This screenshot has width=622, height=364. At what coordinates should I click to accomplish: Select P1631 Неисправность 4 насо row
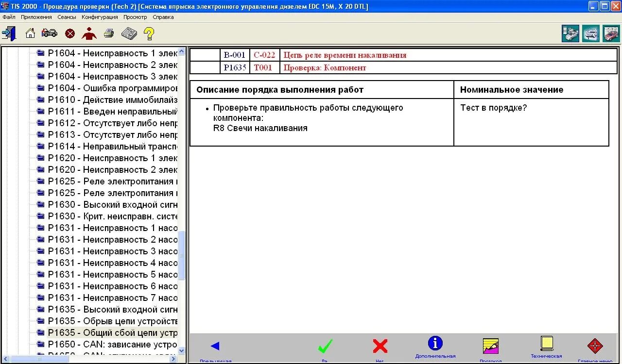(107, 263)
